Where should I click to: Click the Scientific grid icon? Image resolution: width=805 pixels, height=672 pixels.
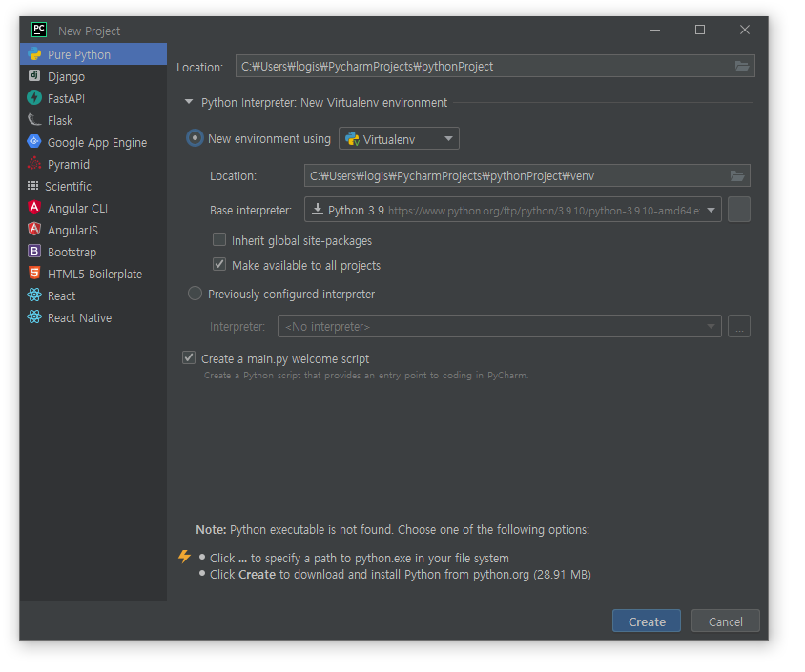(x=32, y=186)
